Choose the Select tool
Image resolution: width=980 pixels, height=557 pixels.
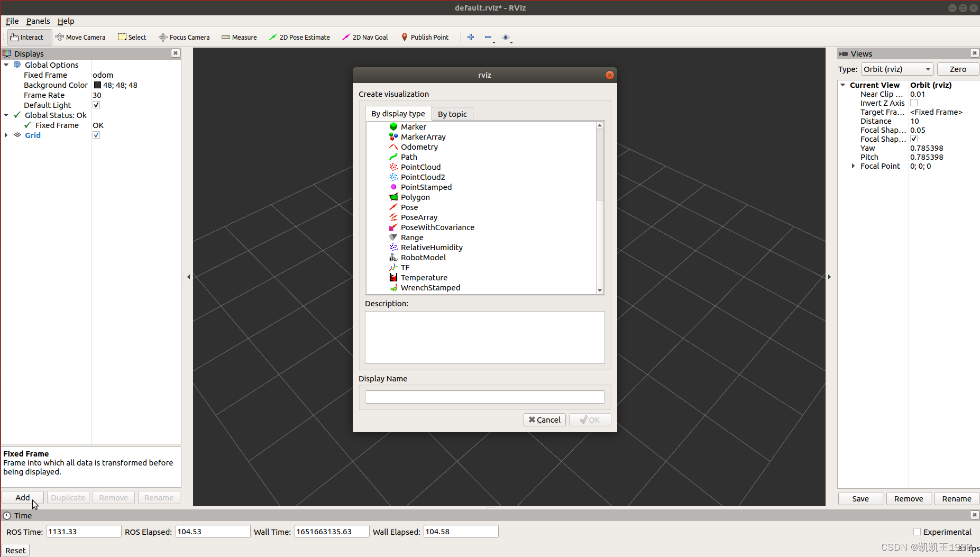(132, 37)
